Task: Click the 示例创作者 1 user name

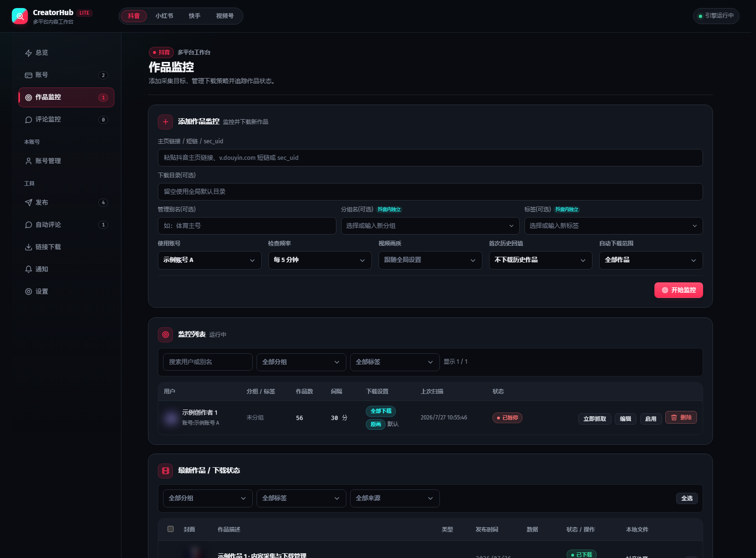Action: 200,413
